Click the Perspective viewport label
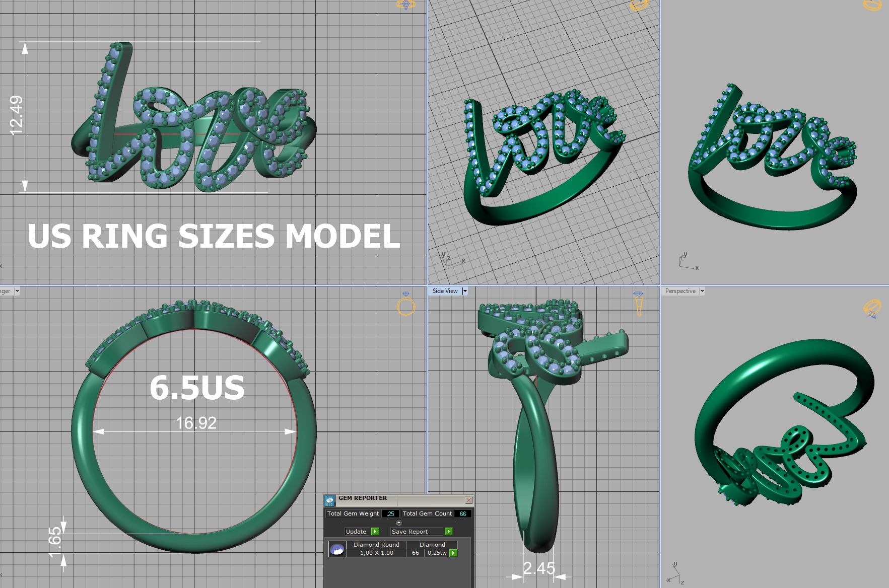The height and width of the screenshot is (588, 889). tap(680, 291)
